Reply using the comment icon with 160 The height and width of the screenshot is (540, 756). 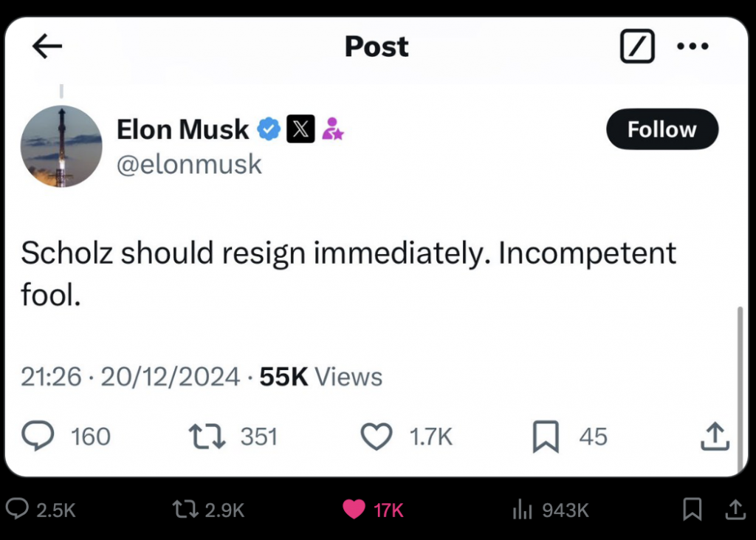pyautogui.click(x=38, y=436)
